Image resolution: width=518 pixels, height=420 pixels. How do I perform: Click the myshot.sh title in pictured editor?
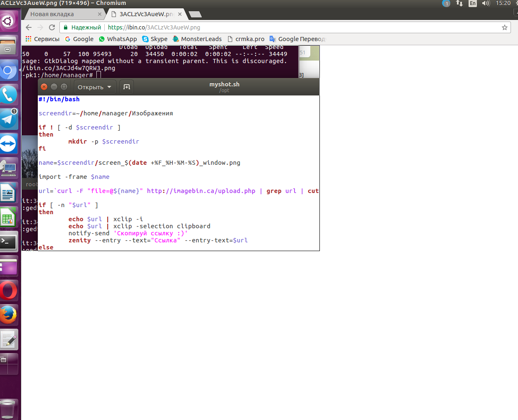224,84
